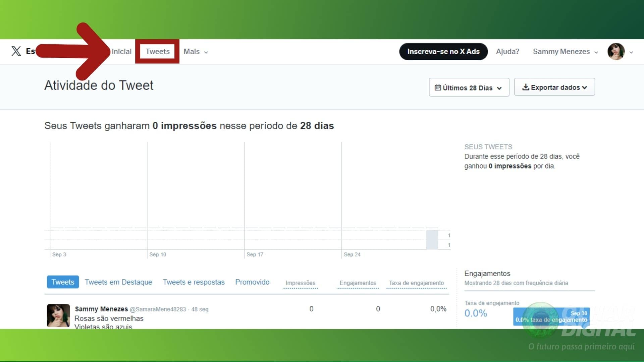The image size is (644, 362).
Task: Open the Exportar dados dropdown
Action: click(x=554, y=87)
